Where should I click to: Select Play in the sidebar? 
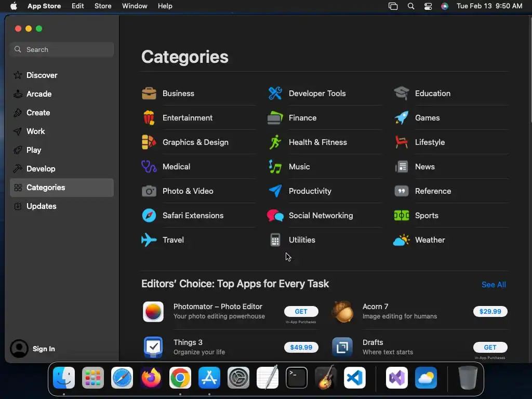(62, 150)
